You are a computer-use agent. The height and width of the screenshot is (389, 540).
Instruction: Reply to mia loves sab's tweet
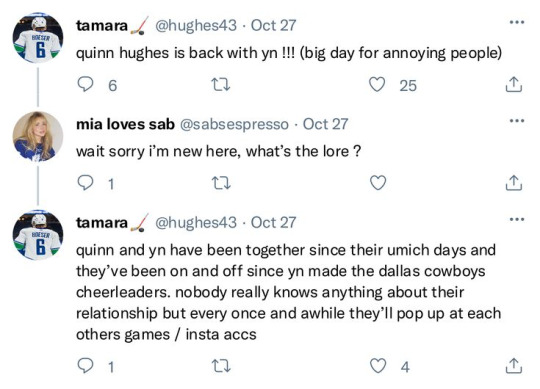coord(85,183)
